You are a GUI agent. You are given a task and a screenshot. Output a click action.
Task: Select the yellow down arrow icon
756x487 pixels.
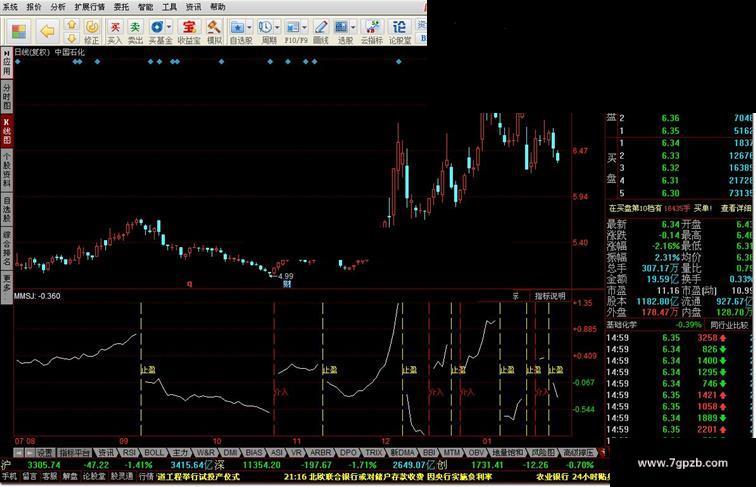pos(71,38)
